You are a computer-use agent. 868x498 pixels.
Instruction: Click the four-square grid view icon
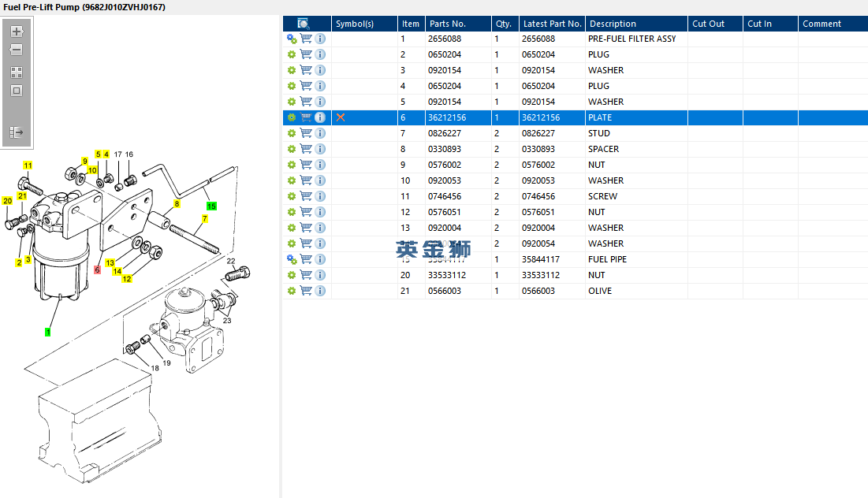tap(17, 72)
